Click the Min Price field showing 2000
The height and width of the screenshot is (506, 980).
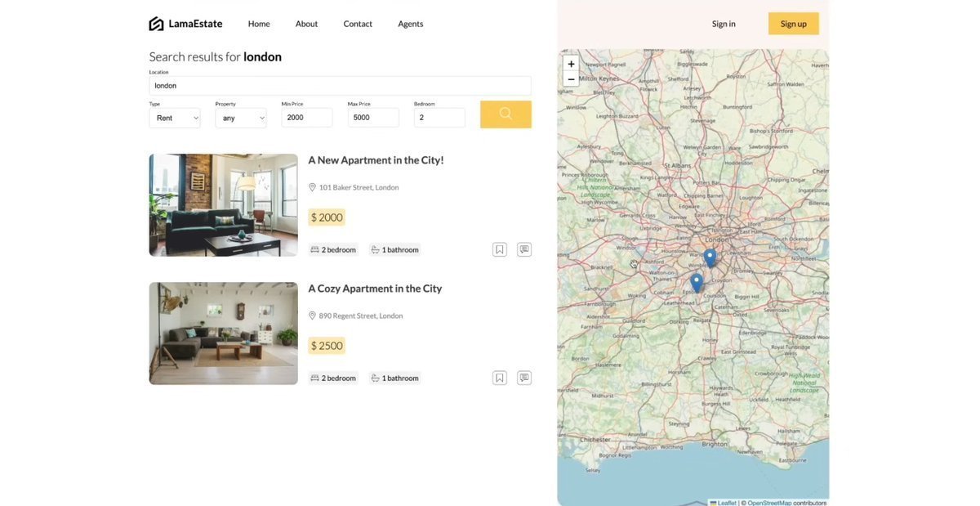tap(307, 118)
